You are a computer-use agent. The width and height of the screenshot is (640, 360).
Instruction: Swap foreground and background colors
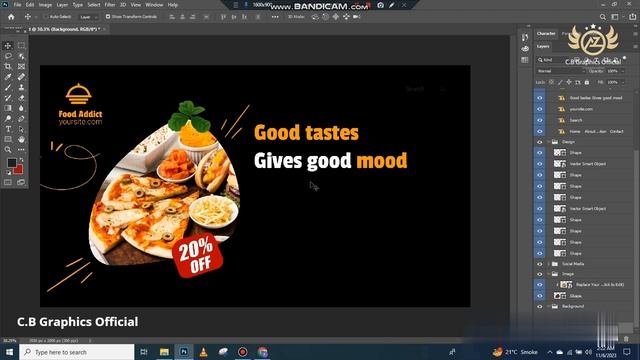pyautogui.click(x=21, y=160)
